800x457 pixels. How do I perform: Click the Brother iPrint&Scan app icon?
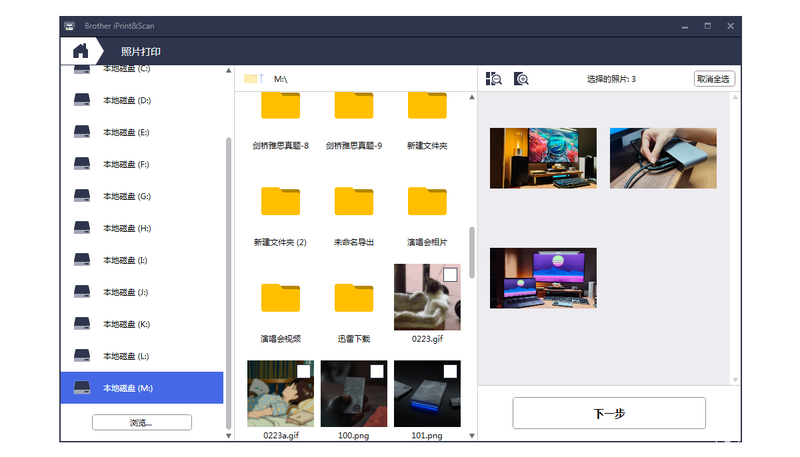click(69, 26)
